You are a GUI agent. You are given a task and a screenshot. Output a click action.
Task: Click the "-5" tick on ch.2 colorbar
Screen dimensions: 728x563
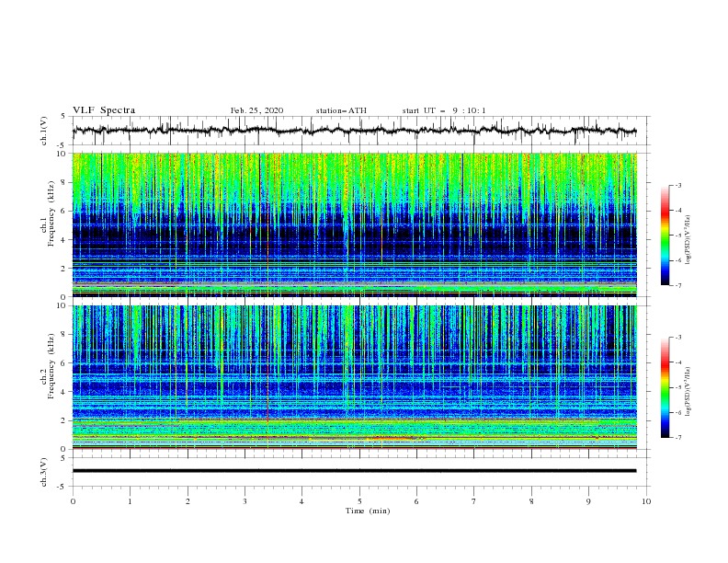(x=678, y=387)
